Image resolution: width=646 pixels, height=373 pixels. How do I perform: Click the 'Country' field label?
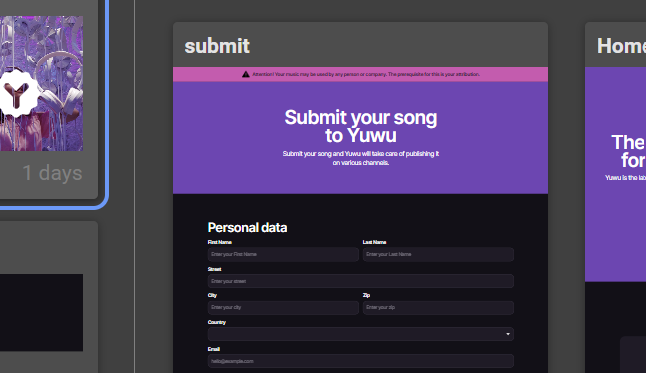217,322
